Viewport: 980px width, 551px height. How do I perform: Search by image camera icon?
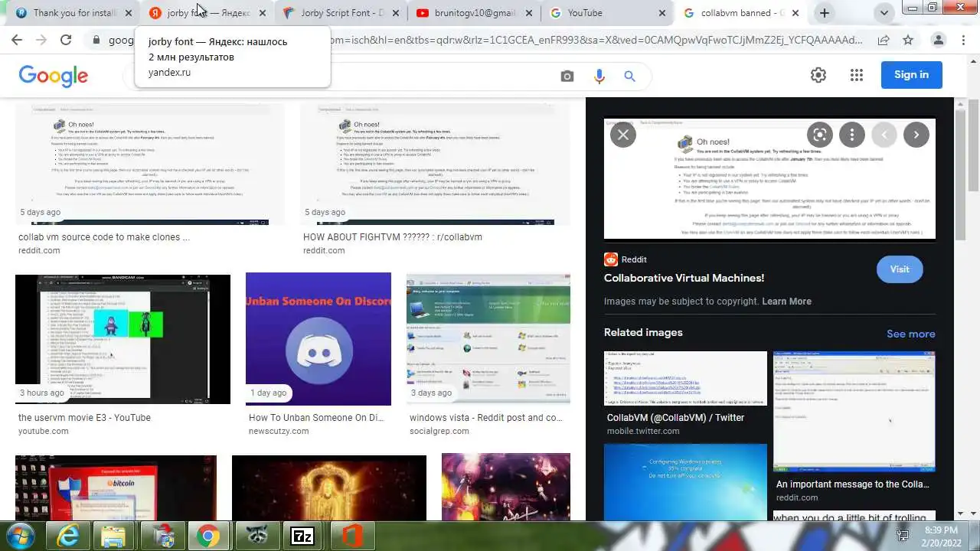tap(567, 76)
